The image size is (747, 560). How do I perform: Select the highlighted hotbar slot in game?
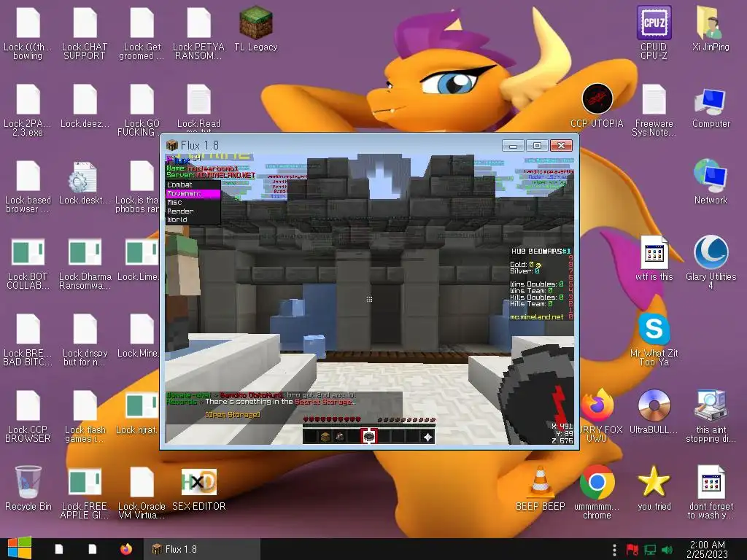pyautogui.click(x=368, y=436)
